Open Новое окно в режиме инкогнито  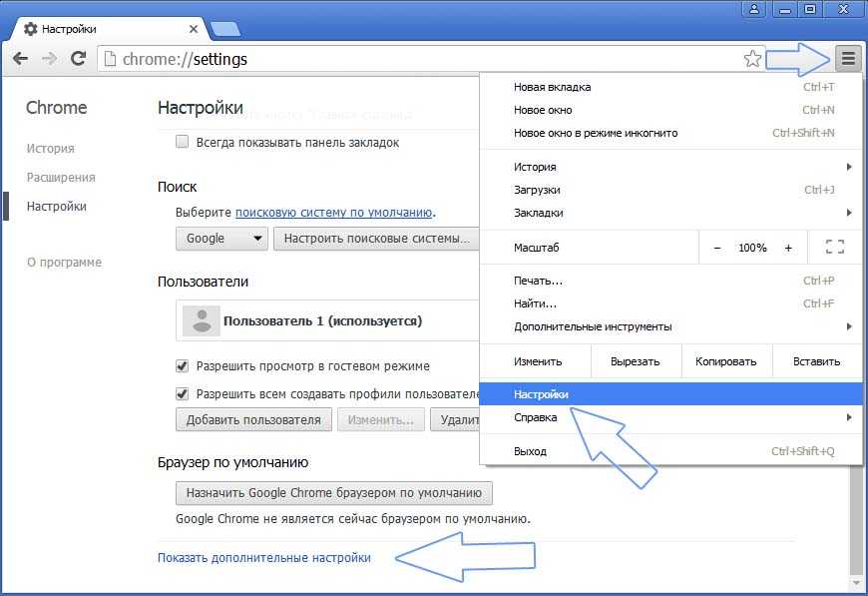point(670,133)
